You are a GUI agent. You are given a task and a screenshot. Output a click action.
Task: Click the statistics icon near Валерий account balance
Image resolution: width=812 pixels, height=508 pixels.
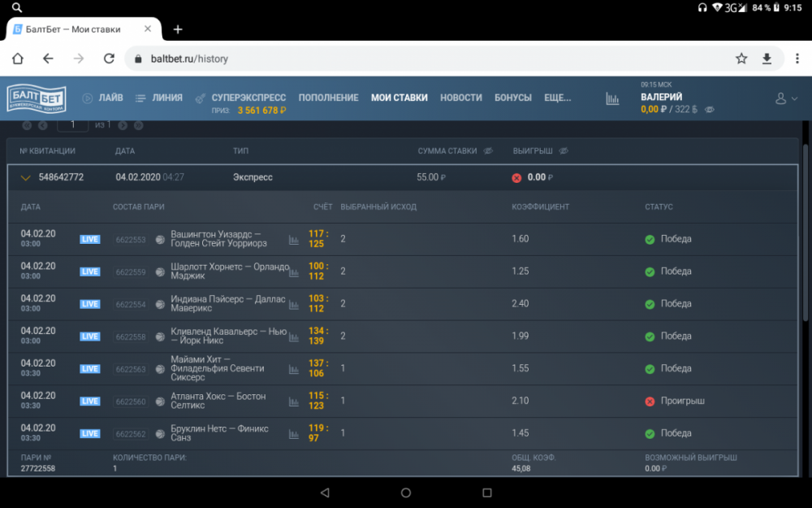pos(612,98)
